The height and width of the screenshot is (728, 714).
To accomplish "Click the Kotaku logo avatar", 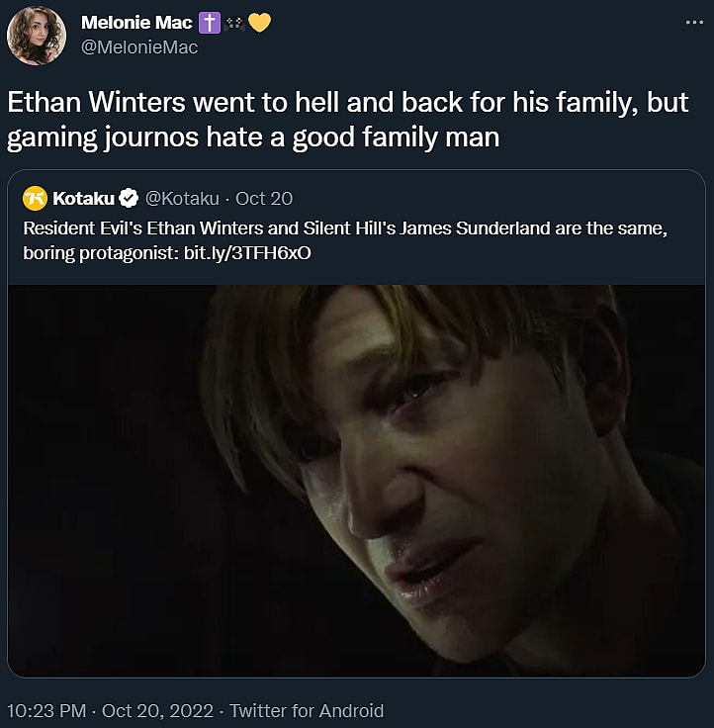I will point(35,198).
